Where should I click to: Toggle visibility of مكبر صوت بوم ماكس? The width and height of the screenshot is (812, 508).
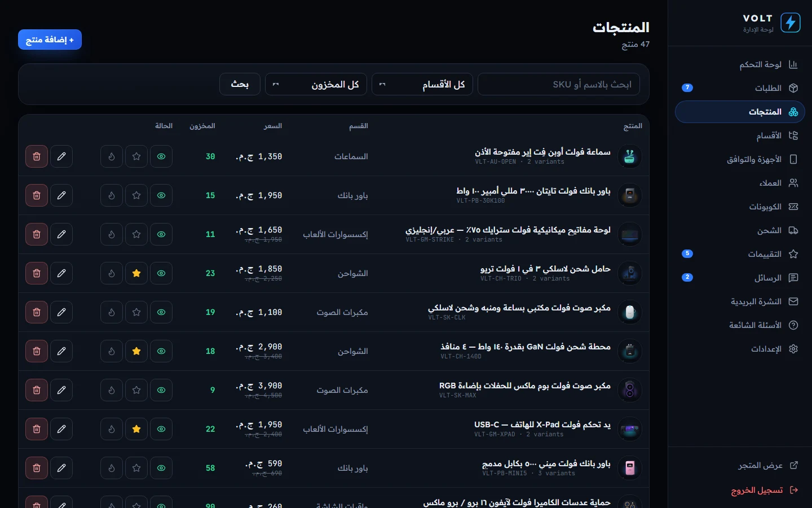click(x=161, y=390)
